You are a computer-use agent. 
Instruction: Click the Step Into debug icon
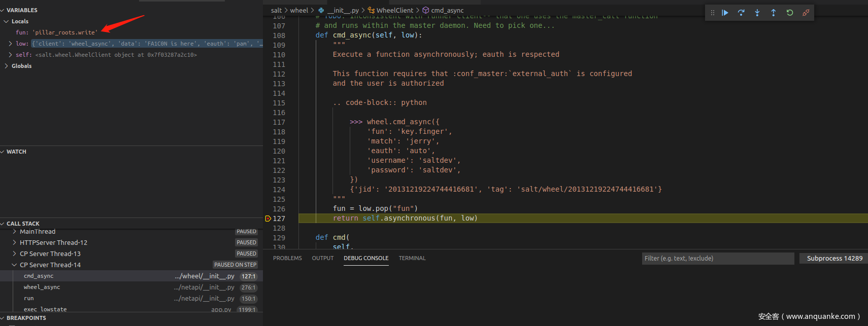[x=757, y=13]
